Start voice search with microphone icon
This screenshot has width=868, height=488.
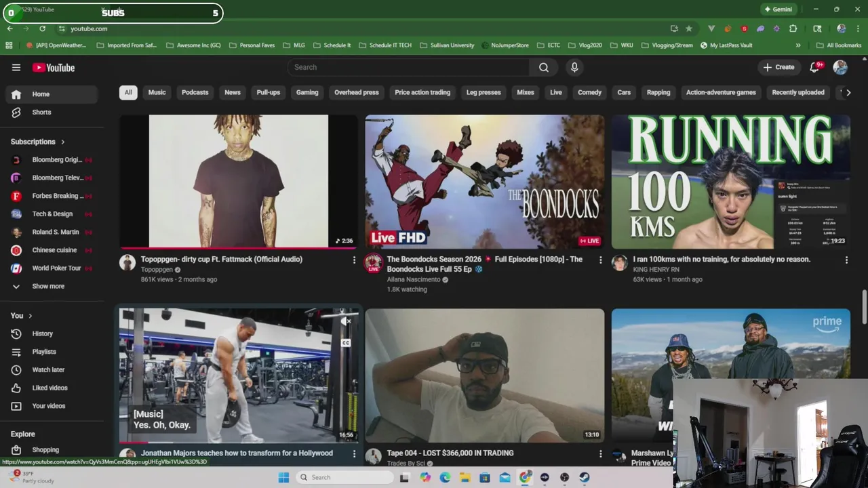(x=574, y=67)
